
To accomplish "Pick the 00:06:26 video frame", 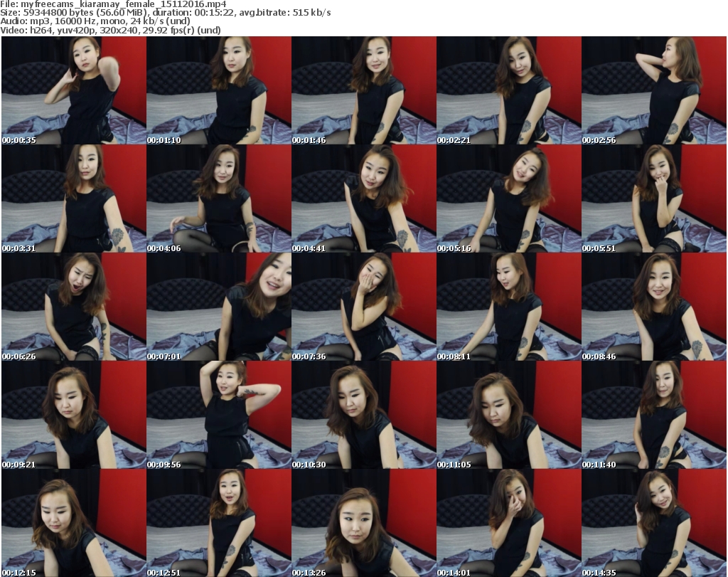I will click(74, 307).
